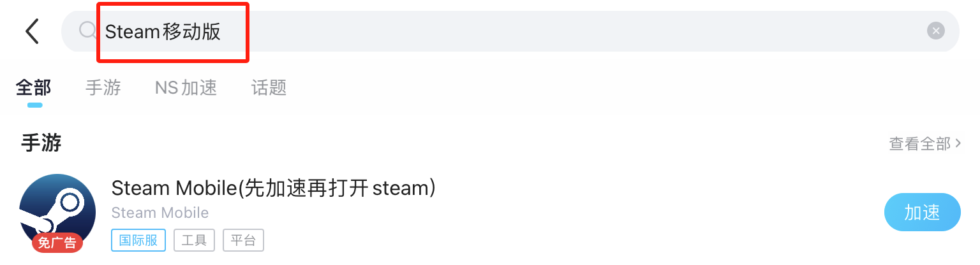This screenshot has width=980, height=265.
Task: Select the 平台 tag
Action: 243,240
